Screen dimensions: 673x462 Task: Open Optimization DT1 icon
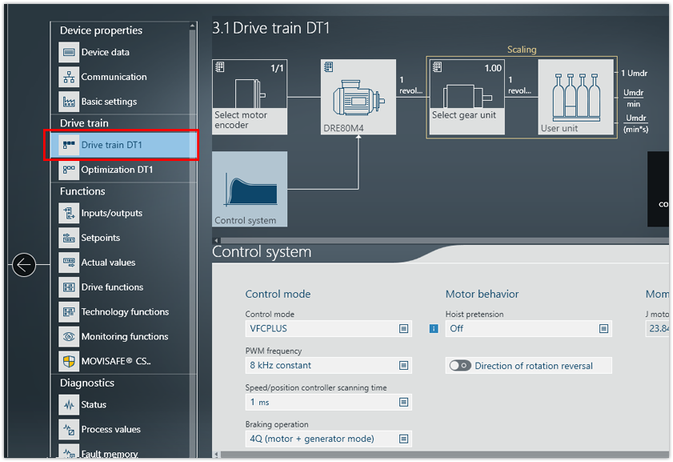68,170
